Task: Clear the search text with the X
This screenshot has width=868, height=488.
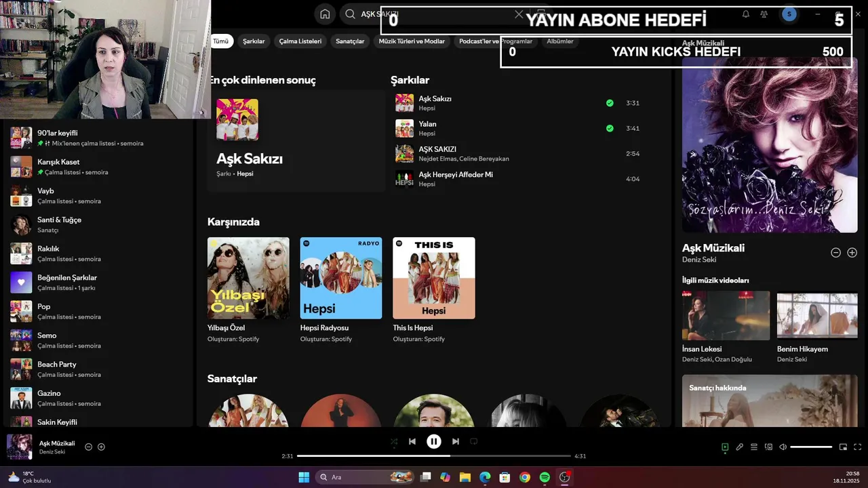Action: [519, 14]
